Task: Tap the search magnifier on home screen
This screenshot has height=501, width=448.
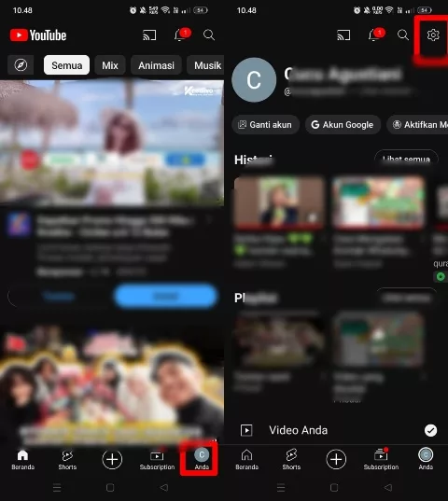Action: pyautogui.click(x=209, y=35)
